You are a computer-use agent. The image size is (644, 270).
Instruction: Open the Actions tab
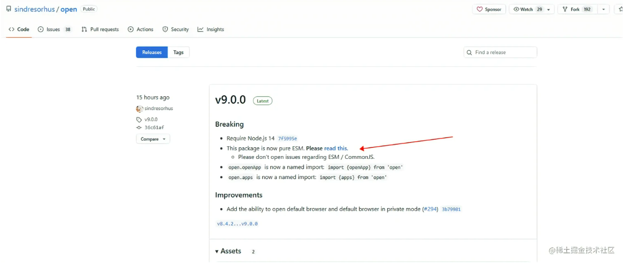pos(140,30)
